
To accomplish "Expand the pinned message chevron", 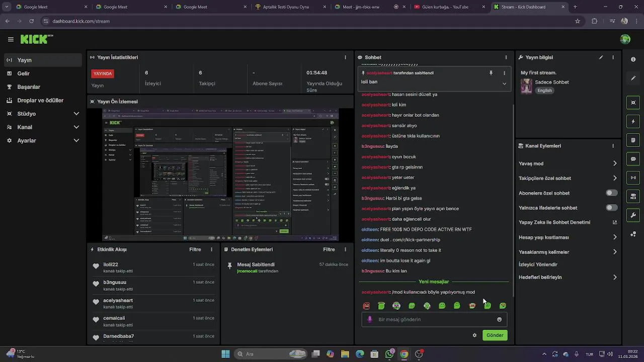I will [504, 83].
